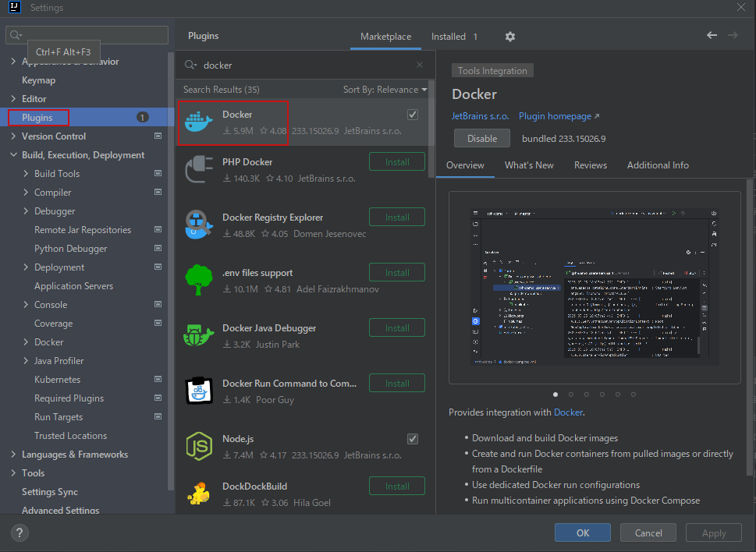Click project-level icon beside Kubernetes
This screenshot has height=552, width=756.
pyautogui.click(x=158, y=380)
